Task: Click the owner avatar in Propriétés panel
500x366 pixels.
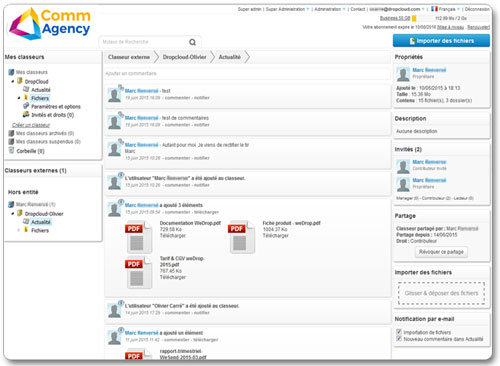Action: pos(403,74)
